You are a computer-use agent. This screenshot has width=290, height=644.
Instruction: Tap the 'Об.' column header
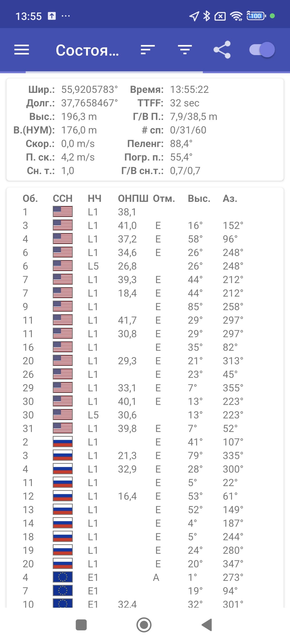click(x=30, y=199)
